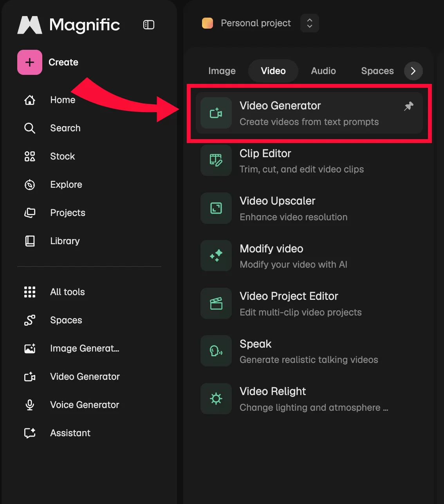The image size is (444, 504).
Task: Open Speak talking videos tool
Action: pyautogui.click(x=309, y=351)
